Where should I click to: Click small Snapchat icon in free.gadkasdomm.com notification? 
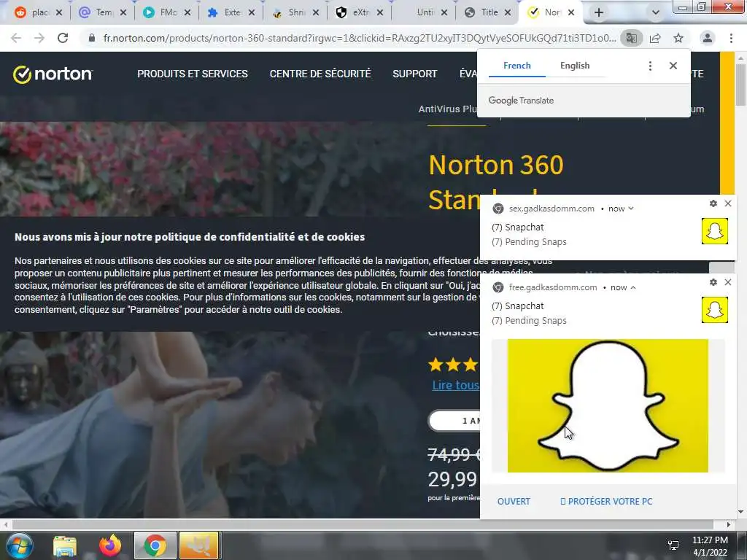715,309
